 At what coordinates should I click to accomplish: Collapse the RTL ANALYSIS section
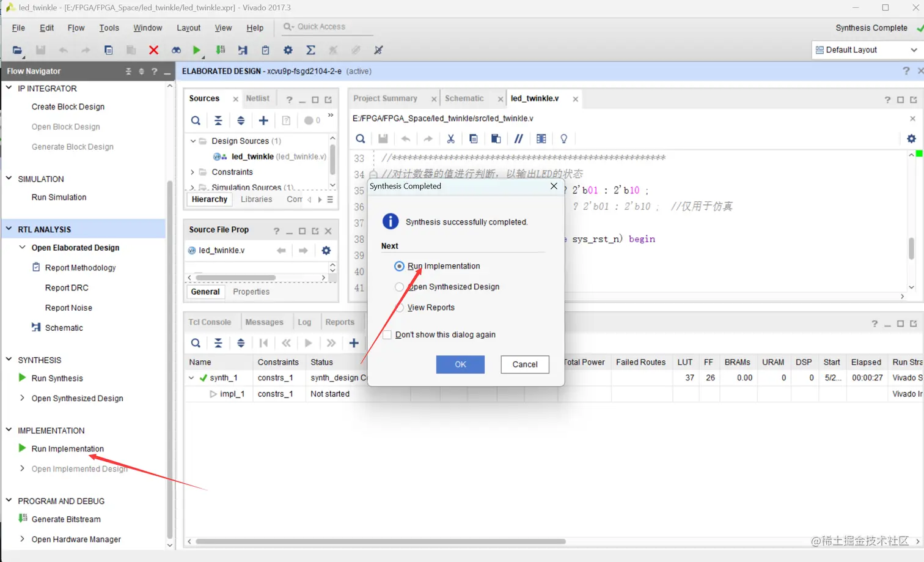[x=9, y=229]
